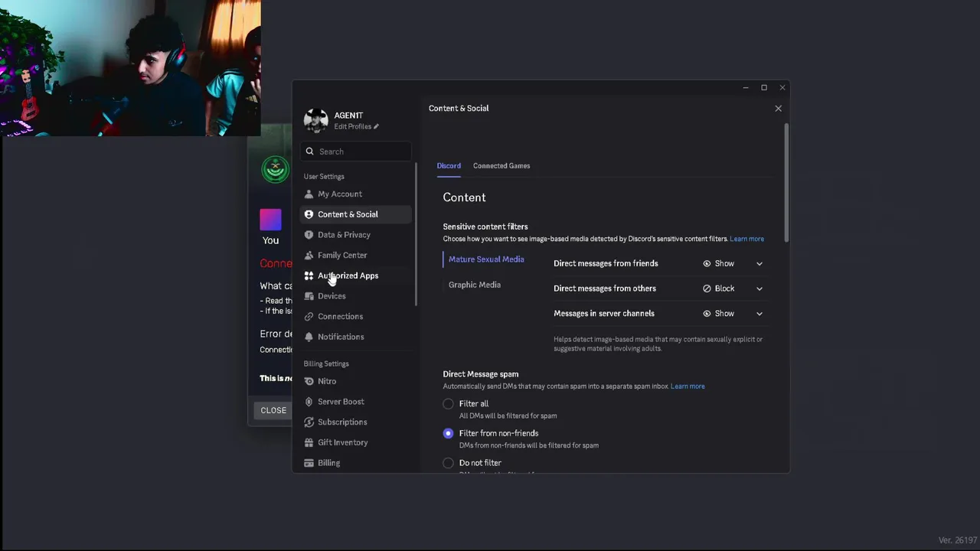Click the Connections link icon
The height and width of the screenshot is (551, 980).
[x=309, y=316]
